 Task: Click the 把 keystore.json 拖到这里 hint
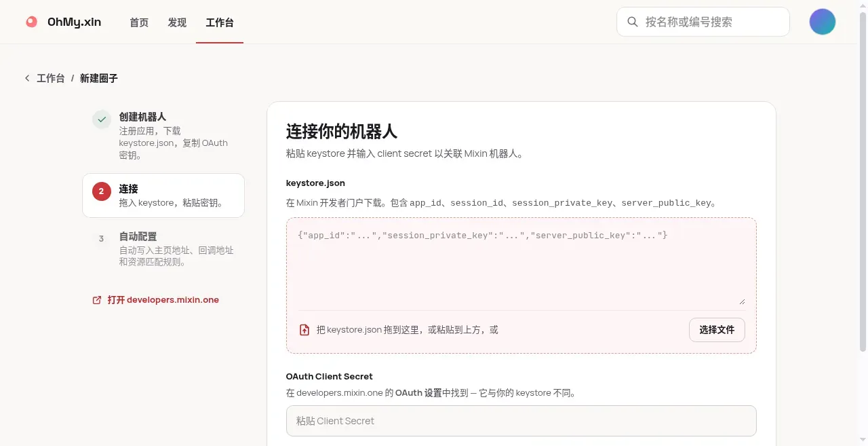[407, 330]
